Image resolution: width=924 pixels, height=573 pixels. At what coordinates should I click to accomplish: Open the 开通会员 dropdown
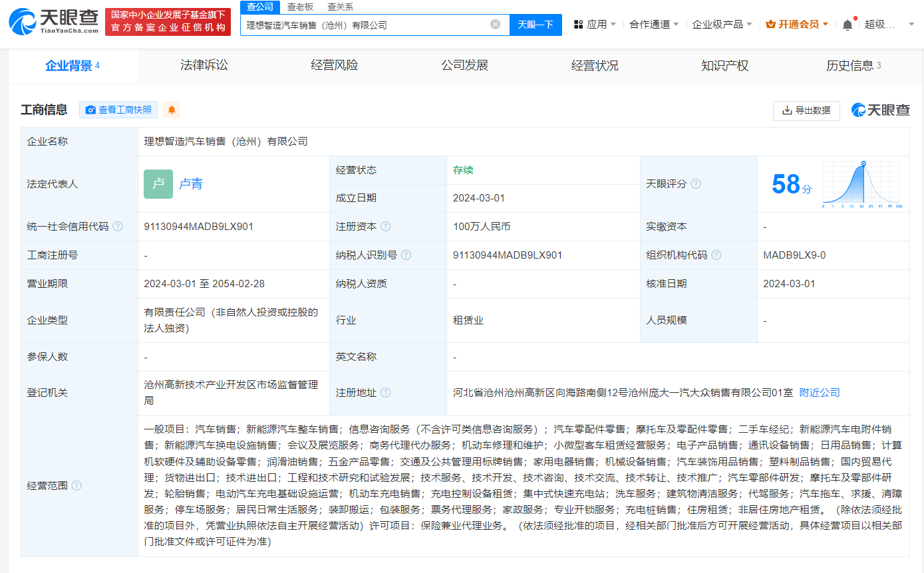point(797,25)
